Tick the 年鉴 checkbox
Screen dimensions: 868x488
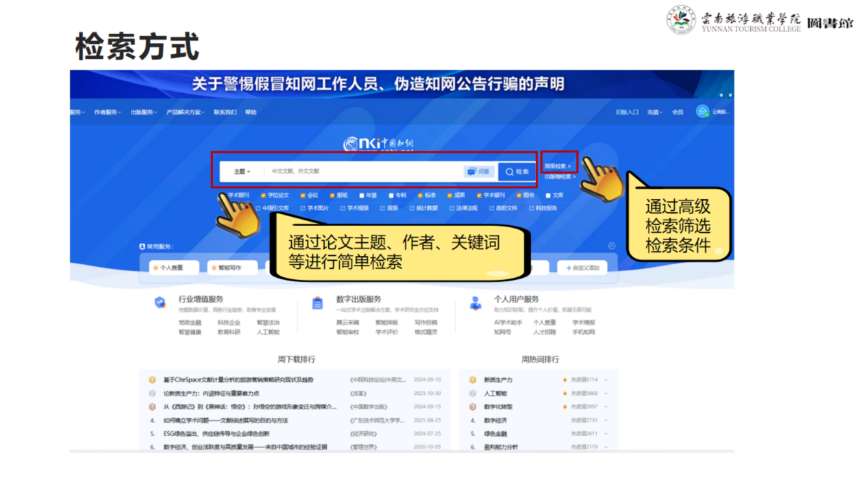[x=362, y=195]
